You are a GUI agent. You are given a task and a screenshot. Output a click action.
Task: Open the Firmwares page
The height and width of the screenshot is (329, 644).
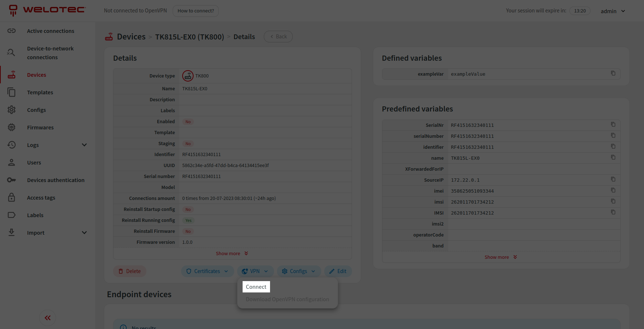[40, 128]
